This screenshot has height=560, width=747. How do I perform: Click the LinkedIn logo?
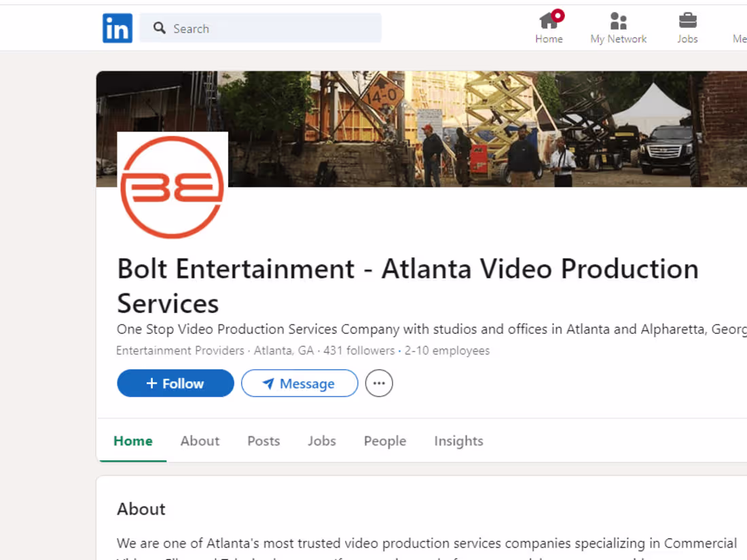tap(117, 28)
